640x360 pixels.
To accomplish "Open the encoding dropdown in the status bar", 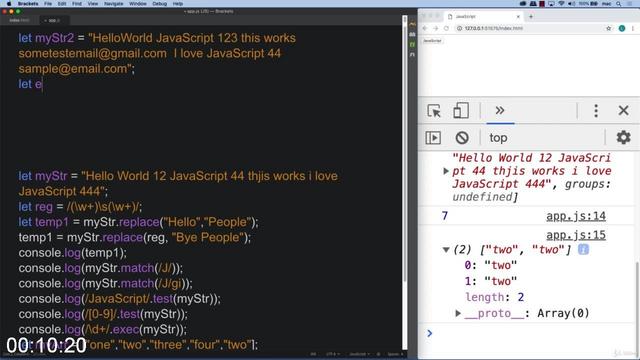I will pos(332,354).
